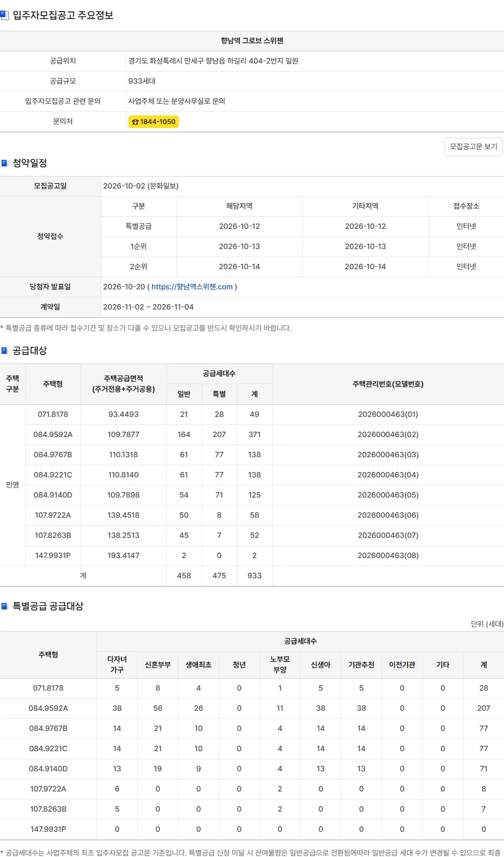Click the 신혼부부 value 19 for 084.9140D
Image resolution: width=504 pixels, height=857 pixels.
point(158,769)
